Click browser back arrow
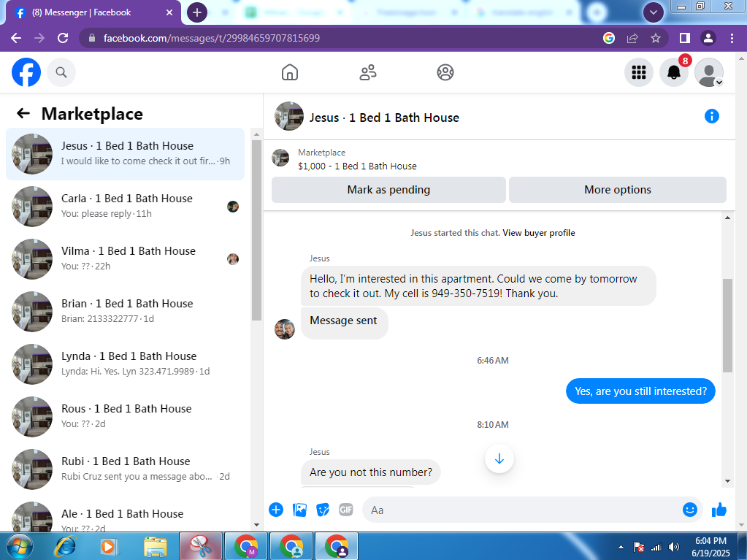 coord(16,38)
